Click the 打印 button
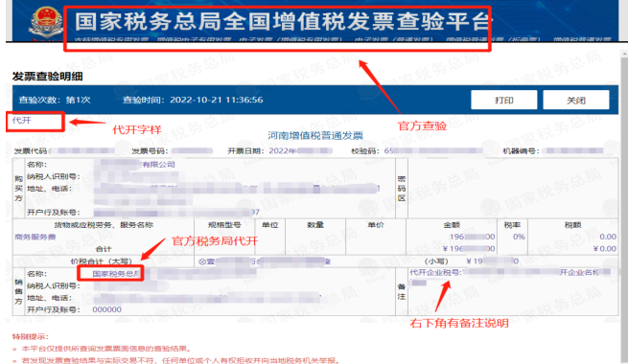Screen dimensions: 628x364 click(x=504, y=100)
